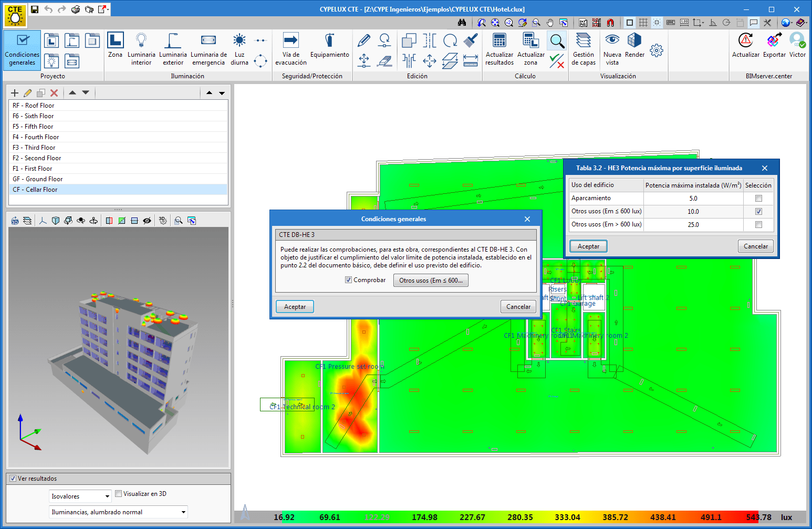
Task: Click Cancelar in Tabla 3.2 dialog
Action: tap(755, 246)
